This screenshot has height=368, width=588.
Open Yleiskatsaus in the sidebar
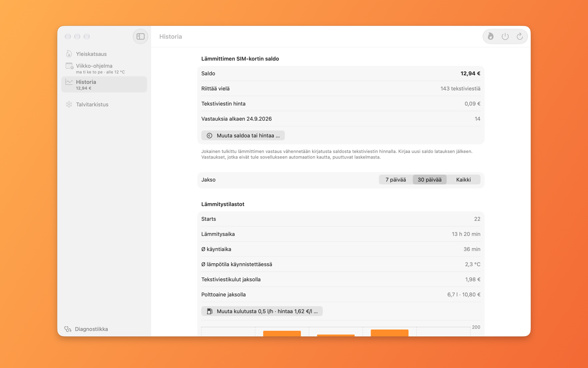104,54
